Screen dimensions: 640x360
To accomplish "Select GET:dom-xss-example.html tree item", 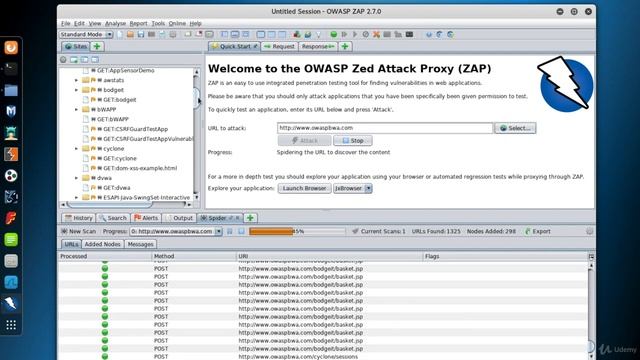I will [140, 168].
